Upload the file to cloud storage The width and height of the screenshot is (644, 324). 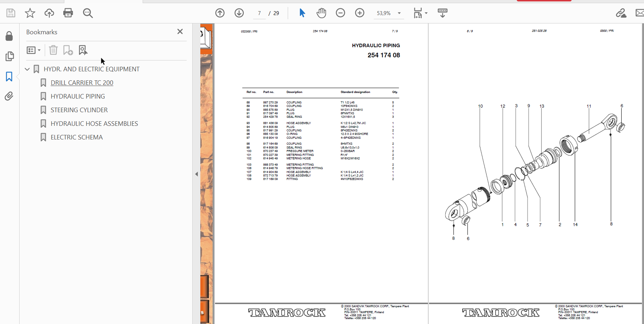[49, 13]
